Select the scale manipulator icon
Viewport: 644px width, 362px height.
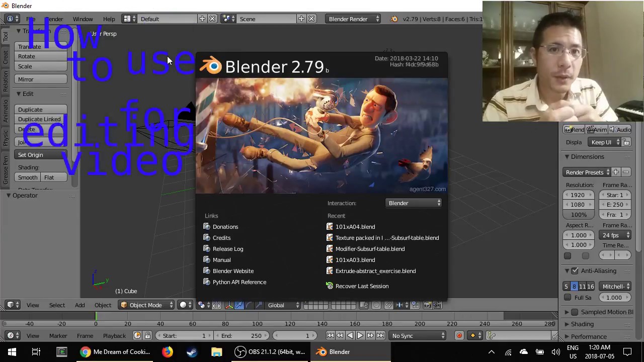(259, 305)
